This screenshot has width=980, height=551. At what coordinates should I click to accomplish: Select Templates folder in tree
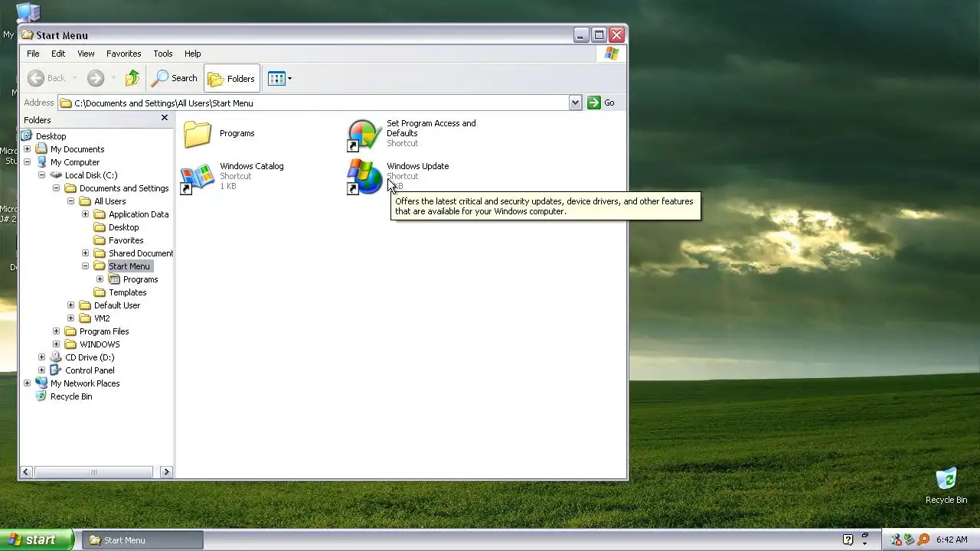[x=127, y=292]
